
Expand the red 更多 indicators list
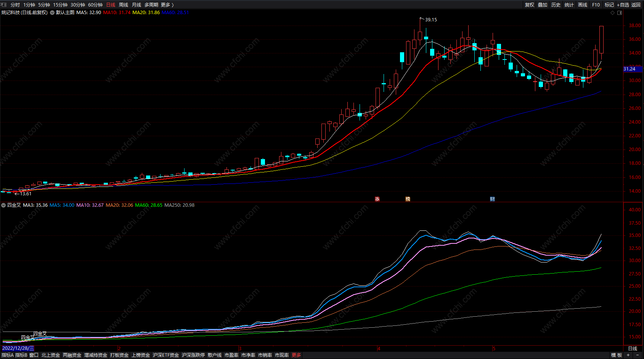[x=296, y=355]
